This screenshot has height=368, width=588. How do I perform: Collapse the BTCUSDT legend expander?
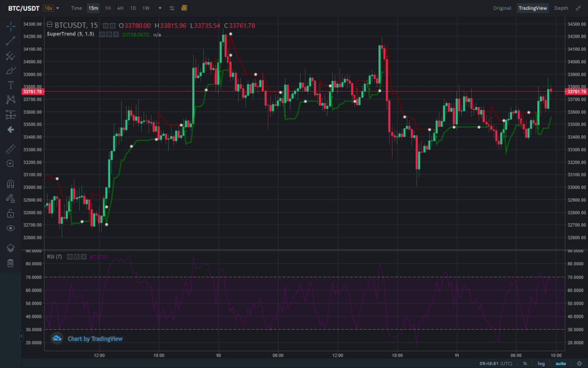pyautogui.click(x=49, y=25)
